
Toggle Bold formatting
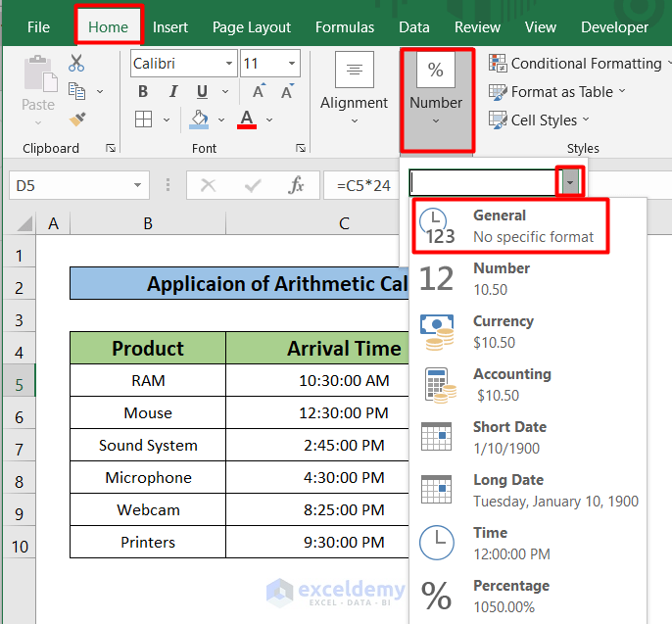pyautogui.click(x=143, y=92)
